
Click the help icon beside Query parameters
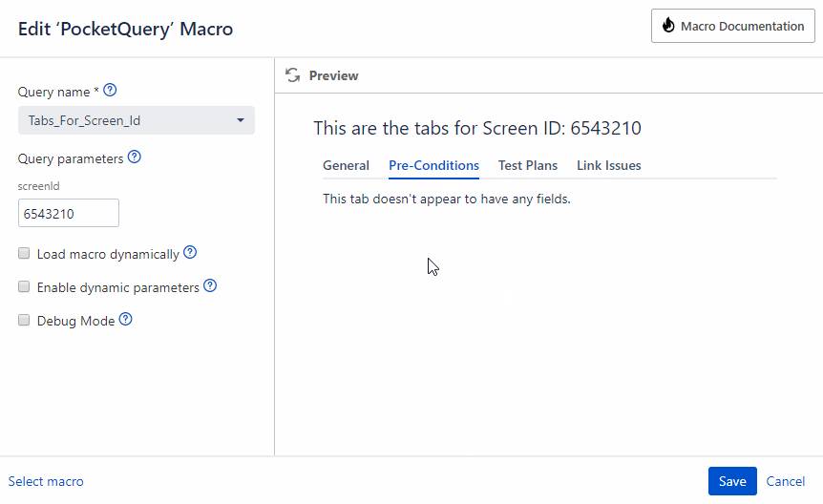[135, 157]
